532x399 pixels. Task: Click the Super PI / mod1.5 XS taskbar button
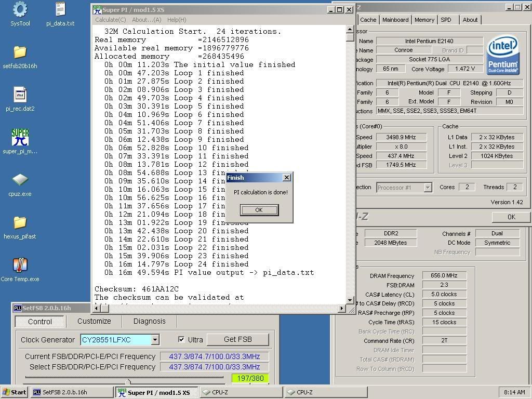(157, 392)
